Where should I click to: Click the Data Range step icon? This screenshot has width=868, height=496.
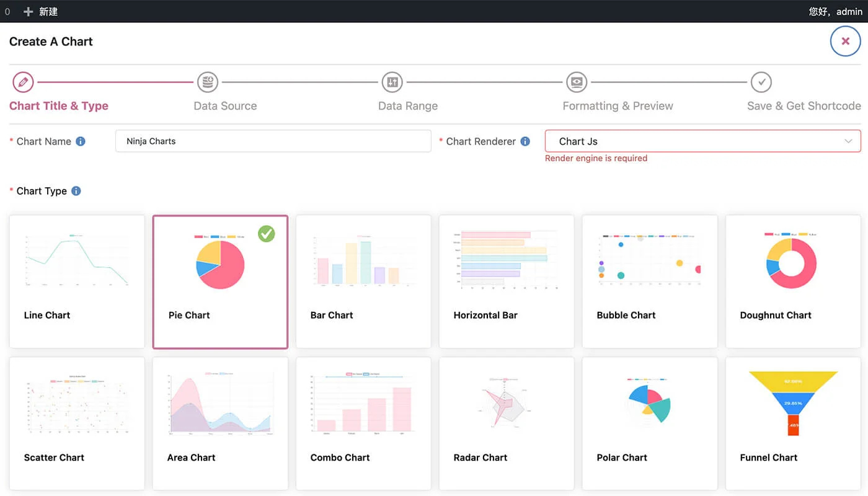(x=392, y=82)
